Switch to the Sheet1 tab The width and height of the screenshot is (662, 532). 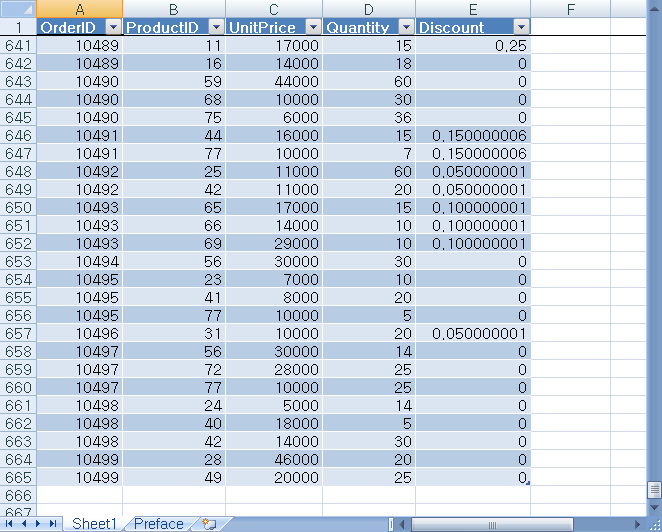click(94, 524)
